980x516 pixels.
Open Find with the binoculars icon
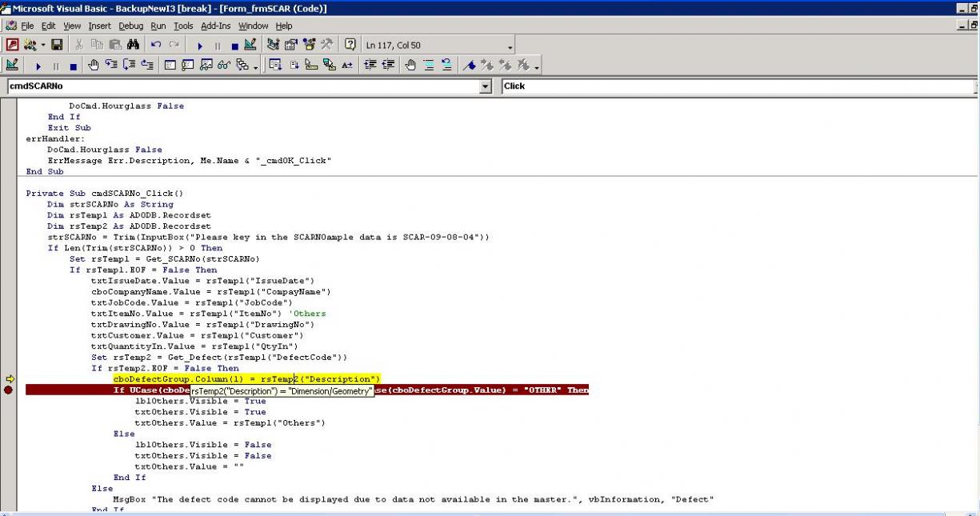pyautogui.click(x=133, y=46)
